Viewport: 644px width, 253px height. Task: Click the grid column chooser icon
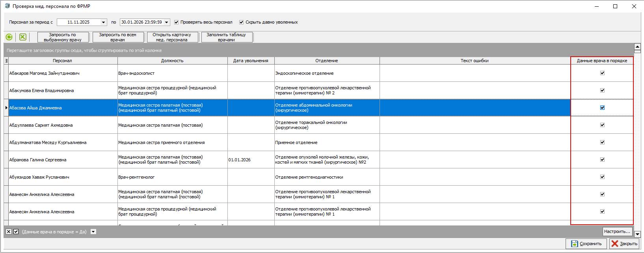[x=6, y=61]
